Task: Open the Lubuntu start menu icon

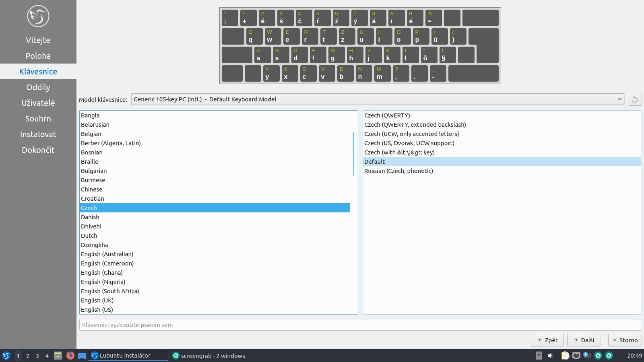Action: [x=6, y=356]
